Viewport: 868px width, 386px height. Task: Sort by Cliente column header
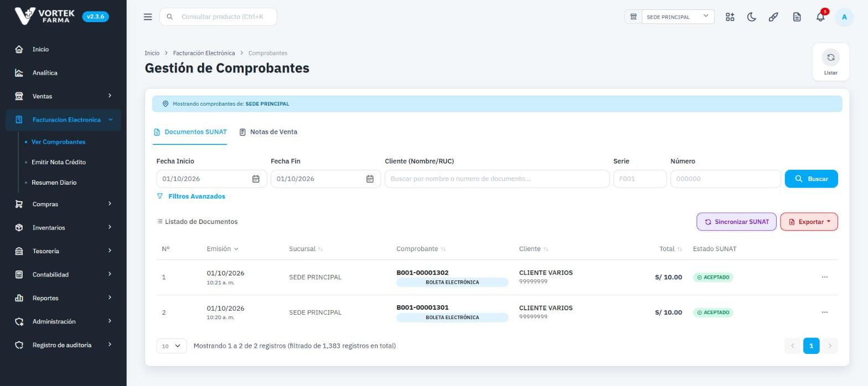534,249
